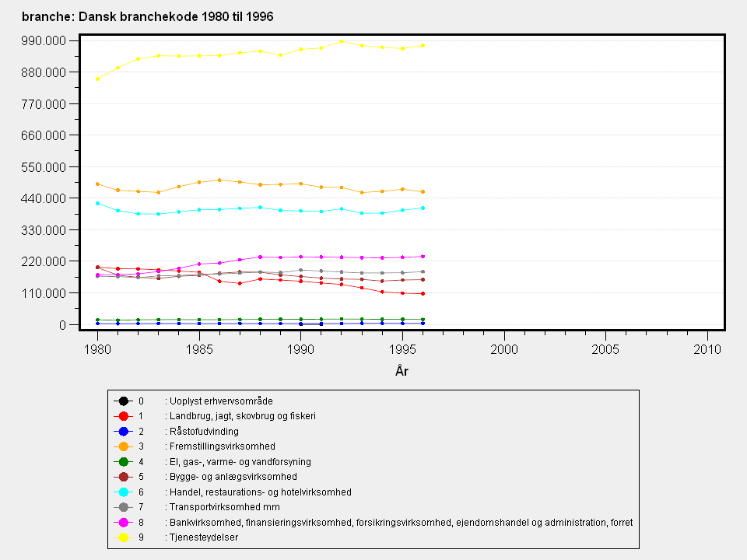Image resolution: width=747 pixels, height=560 pixels.
Task: Select the green legend marker for El, gas
Action: (122, 462)
